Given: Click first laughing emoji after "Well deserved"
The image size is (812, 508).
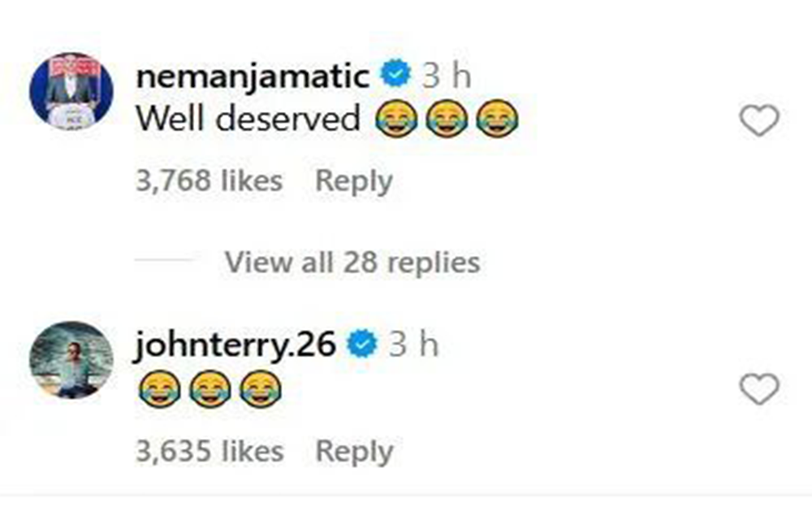Looking at the screenshot, I should pyautogui.click(x=395, y=120).
